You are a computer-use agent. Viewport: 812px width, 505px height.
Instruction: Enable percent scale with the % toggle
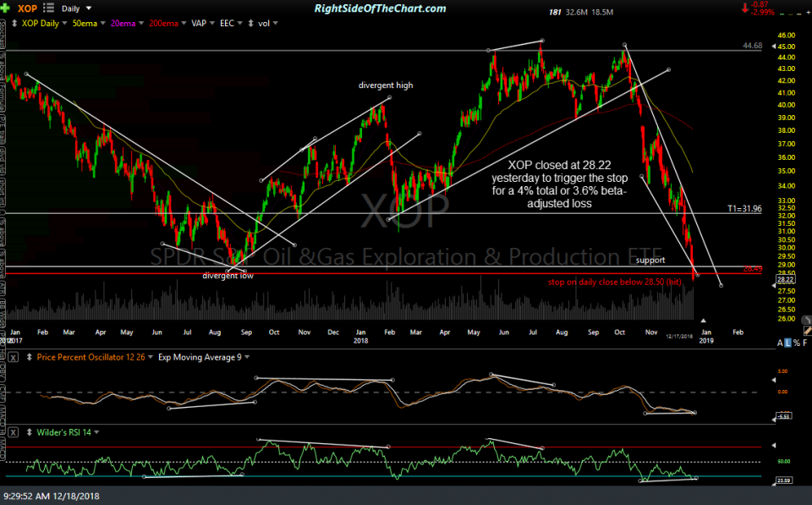point(797,343)
